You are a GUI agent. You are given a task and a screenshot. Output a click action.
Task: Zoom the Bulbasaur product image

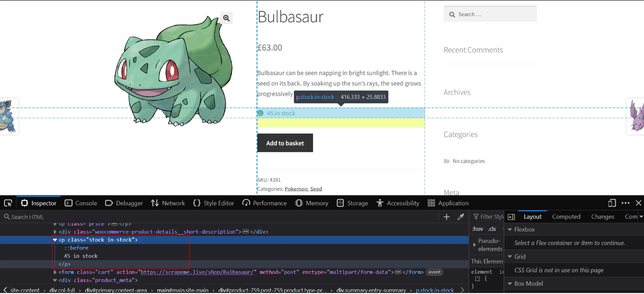(226, 18)
